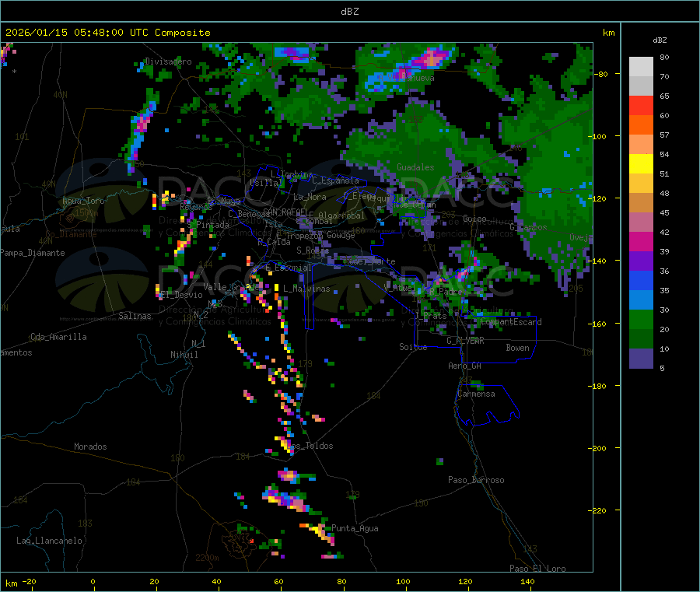Click the top-right 'km' axis unit label

point(608,33)
